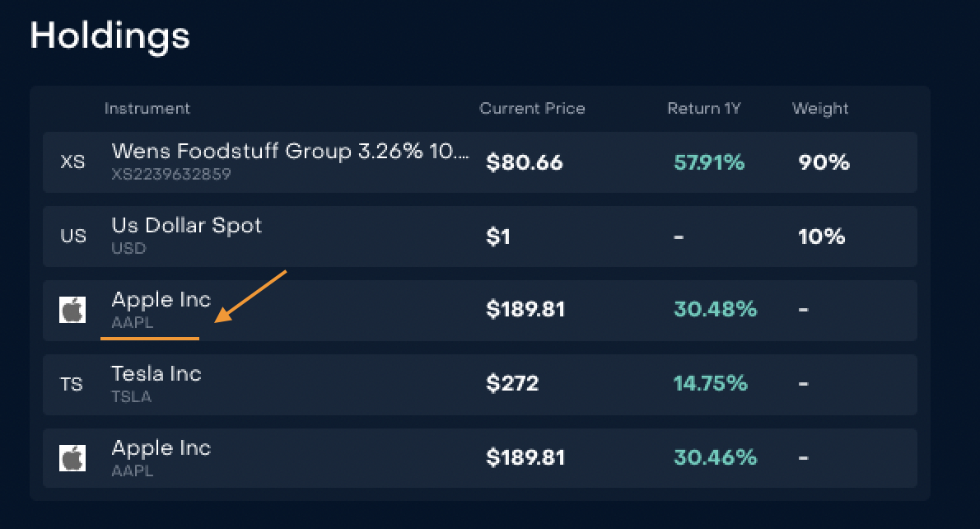Image resolution: width=980 pixels, height=529 pixels.
Task: Click Apple logo in row with 30.46% return
Action: 72,459
